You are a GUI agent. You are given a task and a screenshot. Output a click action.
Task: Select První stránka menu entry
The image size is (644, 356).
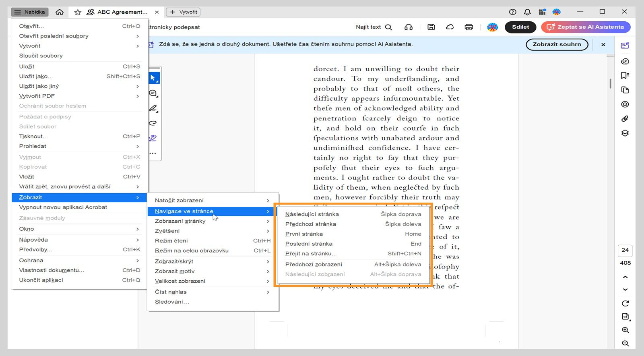(x=353, y=234)
